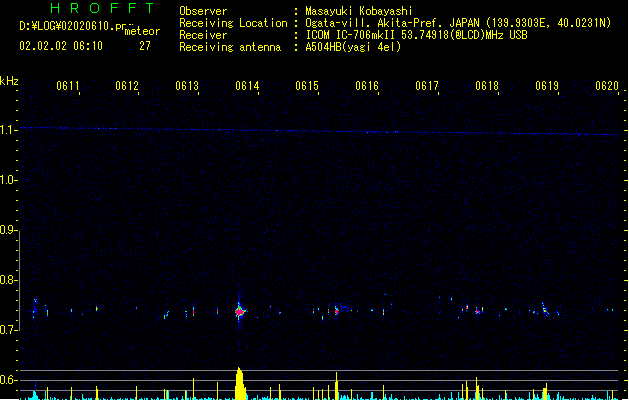Click the Receiver field label

[x=203, y=35]
